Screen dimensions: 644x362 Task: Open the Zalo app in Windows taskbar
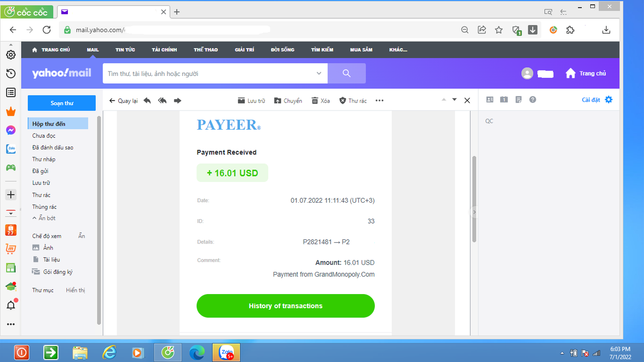[226, 353]
